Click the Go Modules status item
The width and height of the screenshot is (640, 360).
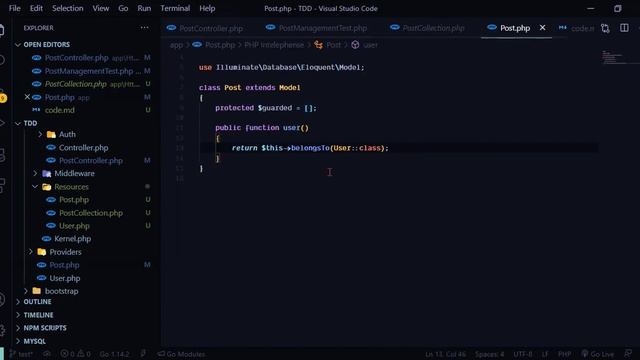tap(182, 354)
